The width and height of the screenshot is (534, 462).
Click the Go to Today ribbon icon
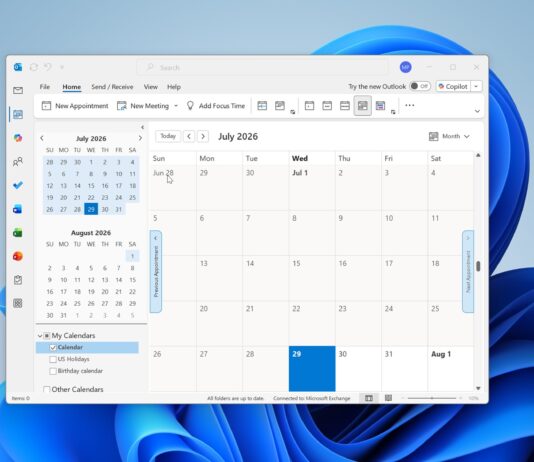[x=262, y=106]
